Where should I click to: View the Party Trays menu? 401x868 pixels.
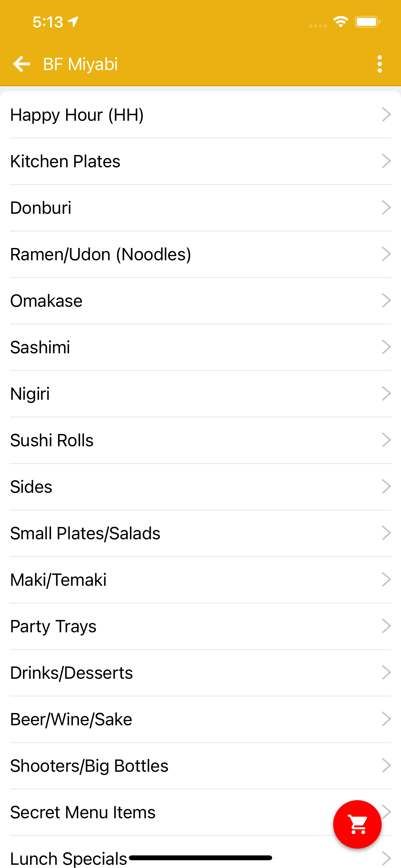(53, 626)
